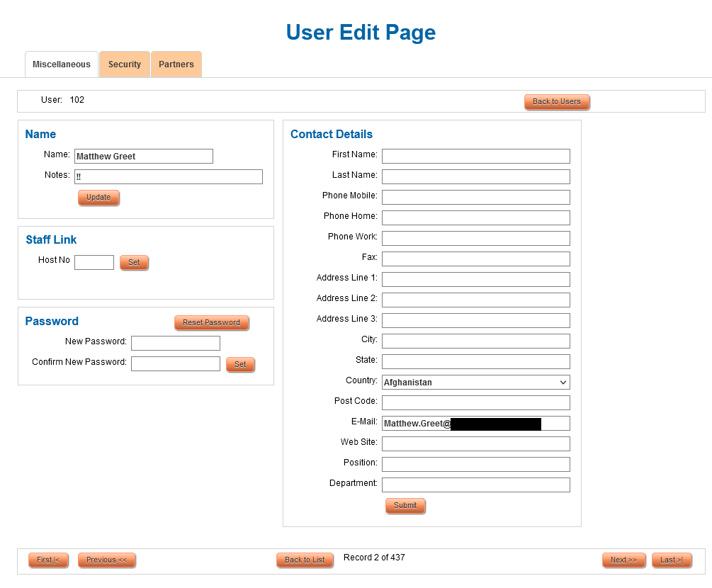Submit the Contact Details form
Screen dimensions: 712x588
[405, 506]
